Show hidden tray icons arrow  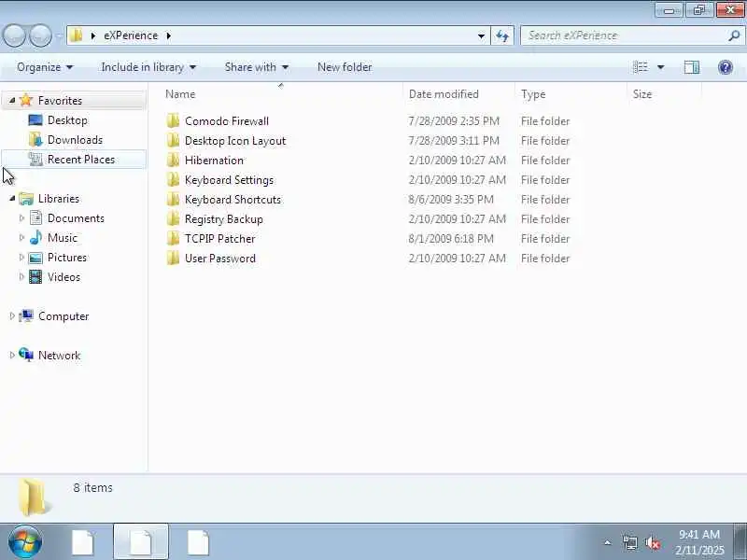click(x=608, y=542)
